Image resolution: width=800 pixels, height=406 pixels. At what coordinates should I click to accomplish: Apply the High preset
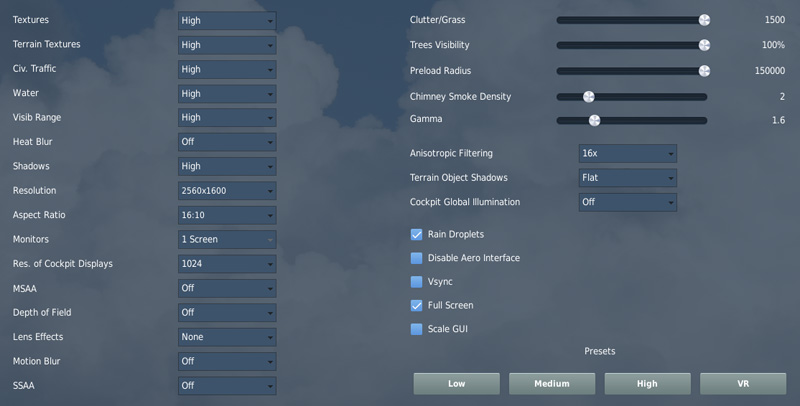click(x=647, y=384)
